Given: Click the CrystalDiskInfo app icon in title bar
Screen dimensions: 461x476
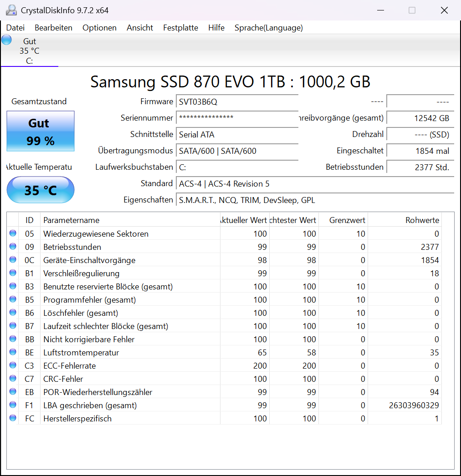Looking at the screenshot, I should [11, 10].
